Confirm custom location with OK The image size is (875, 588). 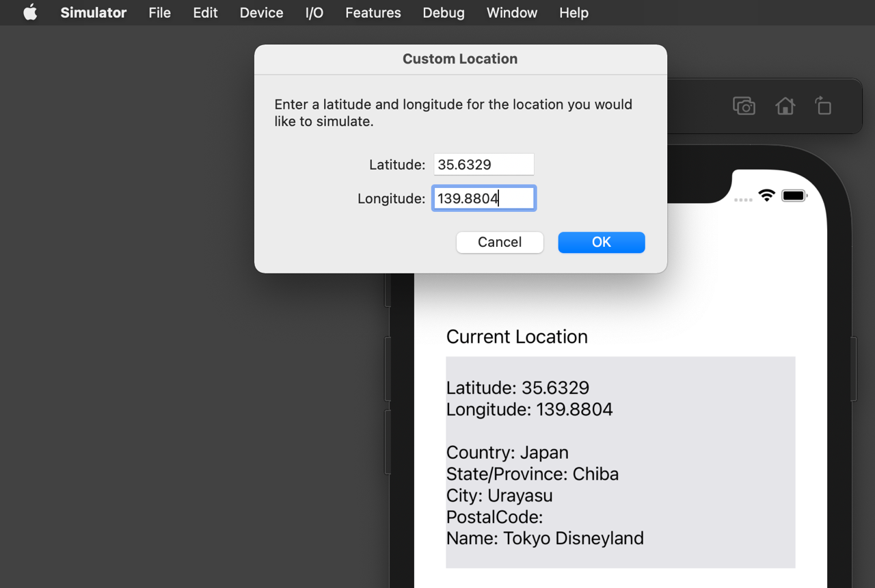click(602, 242)
